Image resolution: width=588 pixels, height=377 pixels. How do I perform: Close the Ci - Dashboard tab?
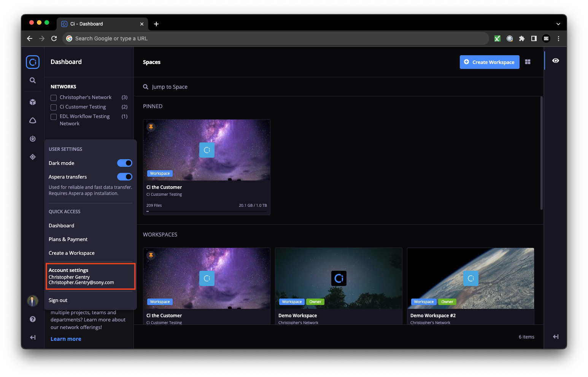[x=142, y=24]
